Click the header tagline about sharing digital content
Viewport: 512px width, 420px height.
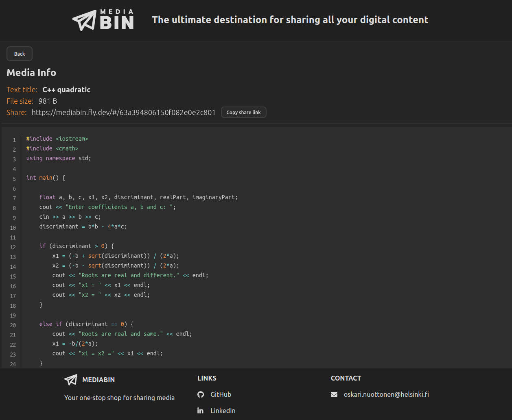[290, 20]
